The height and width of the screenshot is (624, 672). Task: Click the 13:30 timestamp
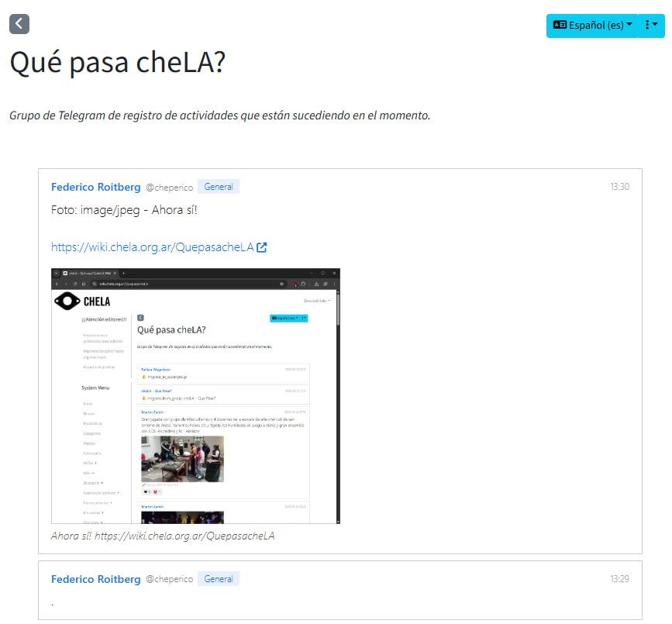(x=619, y=187)
